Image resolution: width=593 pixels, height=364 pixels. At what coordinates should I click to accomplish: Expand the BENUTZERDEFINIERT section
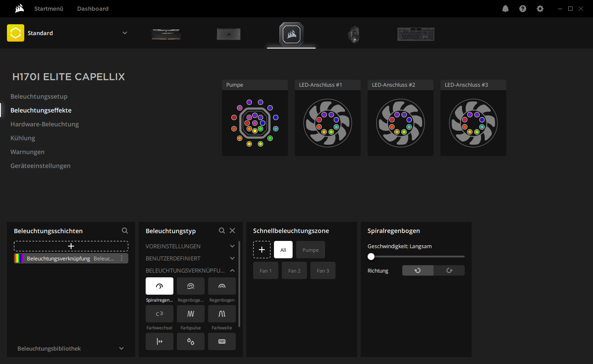[x=232, y=258]
